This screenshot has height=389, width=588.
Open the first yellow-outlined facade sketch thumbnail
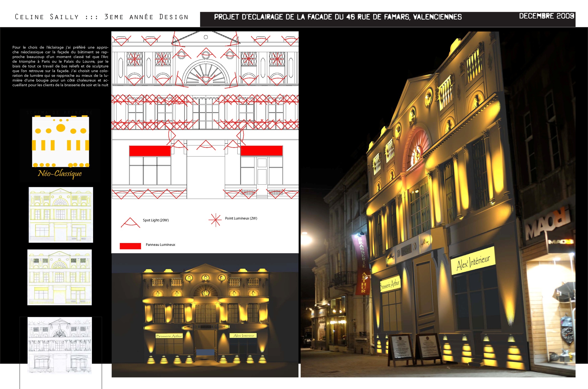pos(61,215)
